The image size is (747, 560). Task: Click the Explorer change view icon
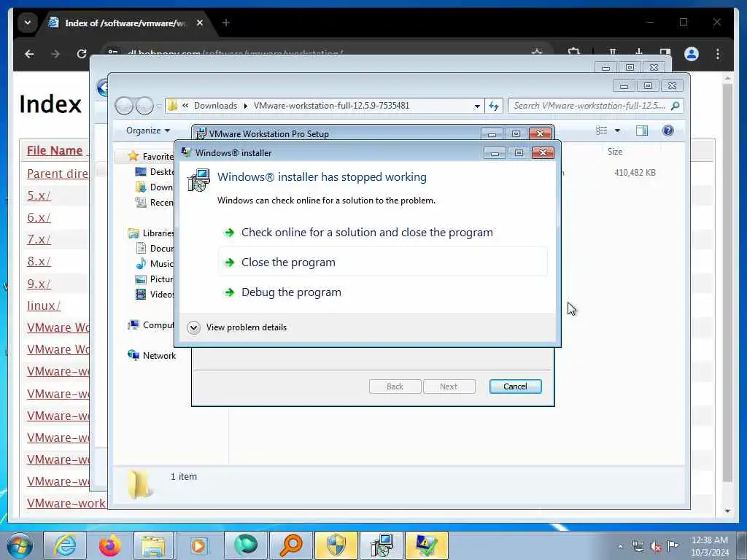[x=601, y=131]
